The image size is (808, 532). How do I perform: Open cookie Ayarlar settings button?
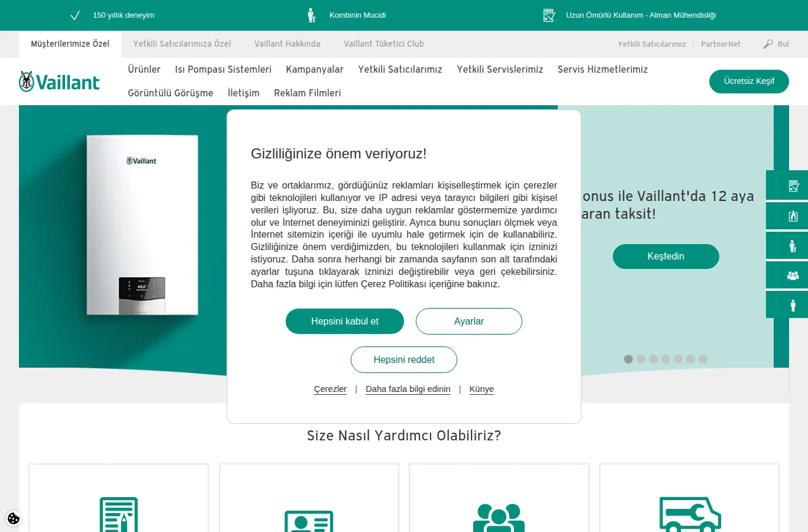coord(469,322)
